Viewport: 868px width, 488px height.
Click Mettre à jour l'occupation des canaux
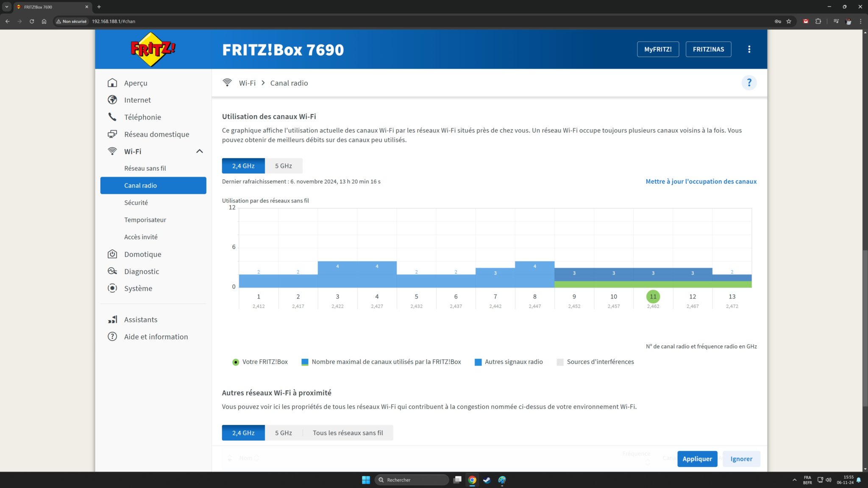click(701, 181)
